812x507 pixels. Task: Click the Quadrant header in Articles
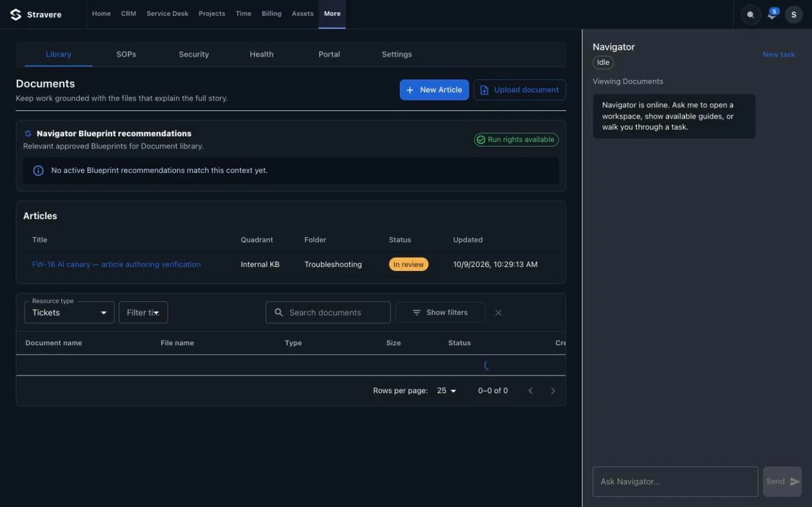coord(257,240)
